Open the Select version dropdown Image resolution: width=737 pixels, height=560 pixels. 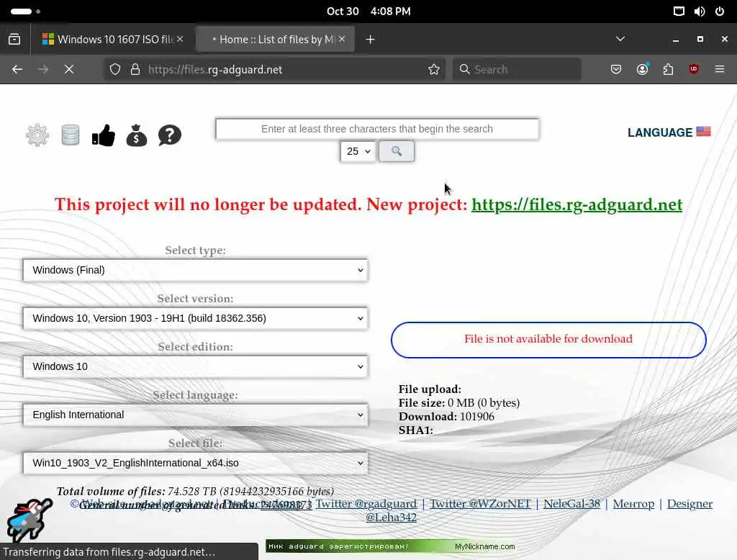click(x=195, y=318)
